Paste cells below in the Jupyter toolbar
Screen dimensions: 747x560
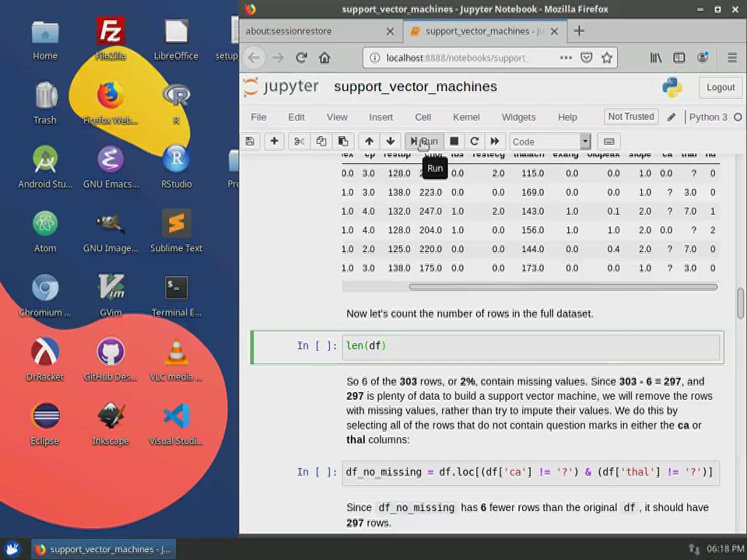pos(343,142)
